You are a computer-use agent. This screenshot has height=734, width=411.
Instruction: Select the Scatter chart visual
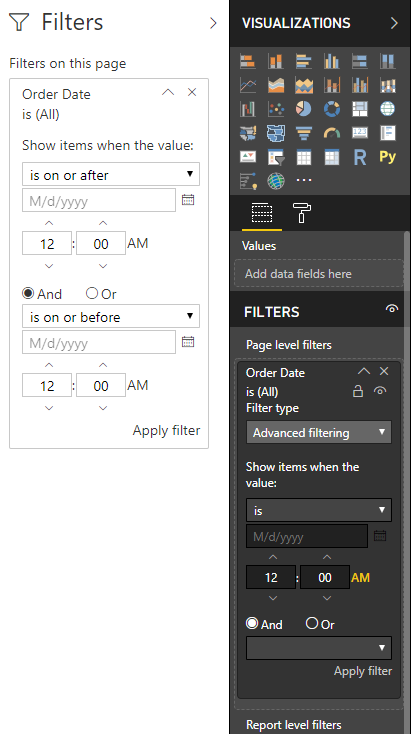coord(275,109)
